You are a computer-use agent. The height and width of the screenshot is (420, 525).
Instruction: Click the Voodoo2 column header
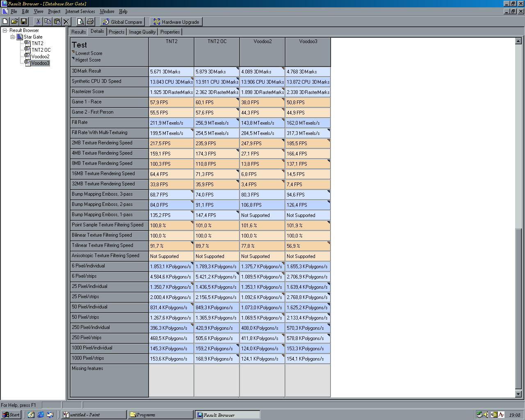click(x=262, y=52)
